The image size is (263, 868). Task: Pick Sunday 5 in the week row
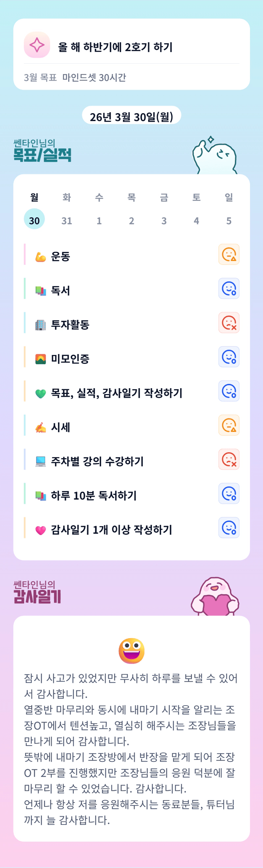tap(229, 221)
